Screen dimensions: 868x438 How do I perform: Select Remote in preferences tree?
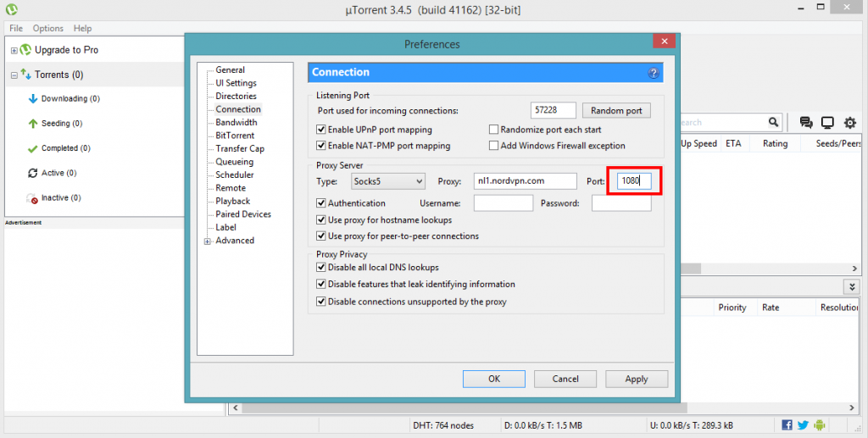click(231, 188)
